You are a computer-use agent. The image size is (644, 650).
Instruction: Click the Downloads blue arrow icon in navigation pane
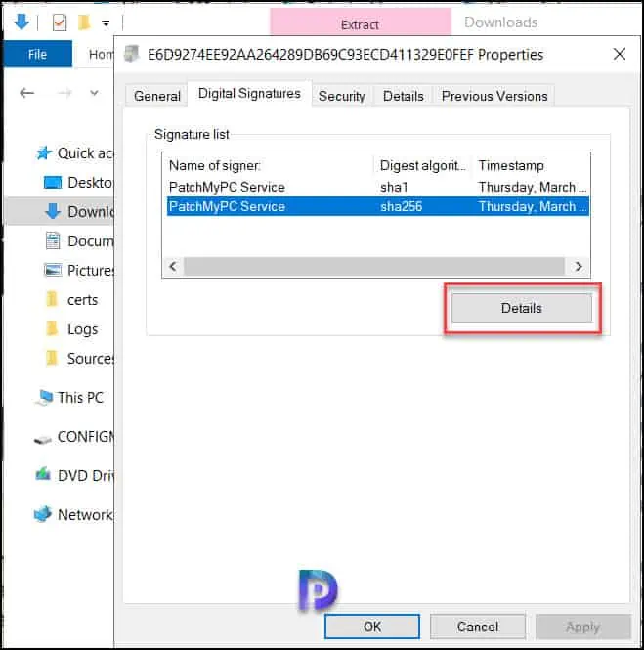pyautogui.click(x=53, y=211)
